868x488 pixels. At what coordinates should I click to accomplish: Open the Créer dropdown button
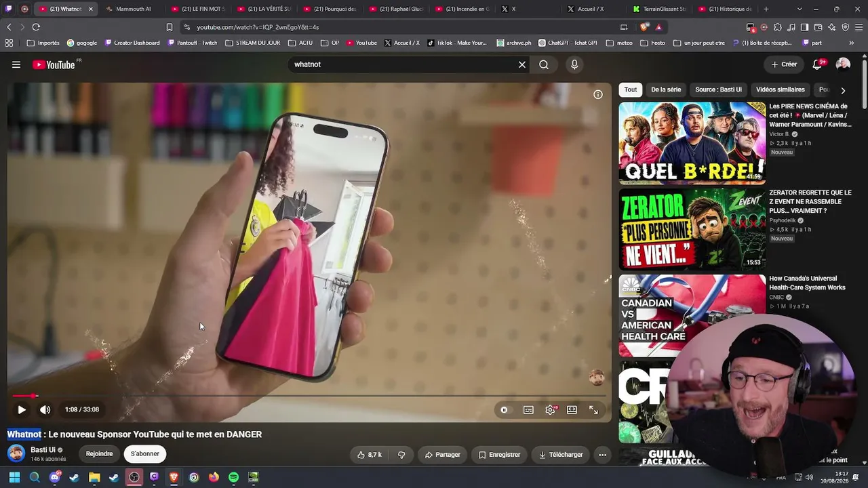pos(784,64)
